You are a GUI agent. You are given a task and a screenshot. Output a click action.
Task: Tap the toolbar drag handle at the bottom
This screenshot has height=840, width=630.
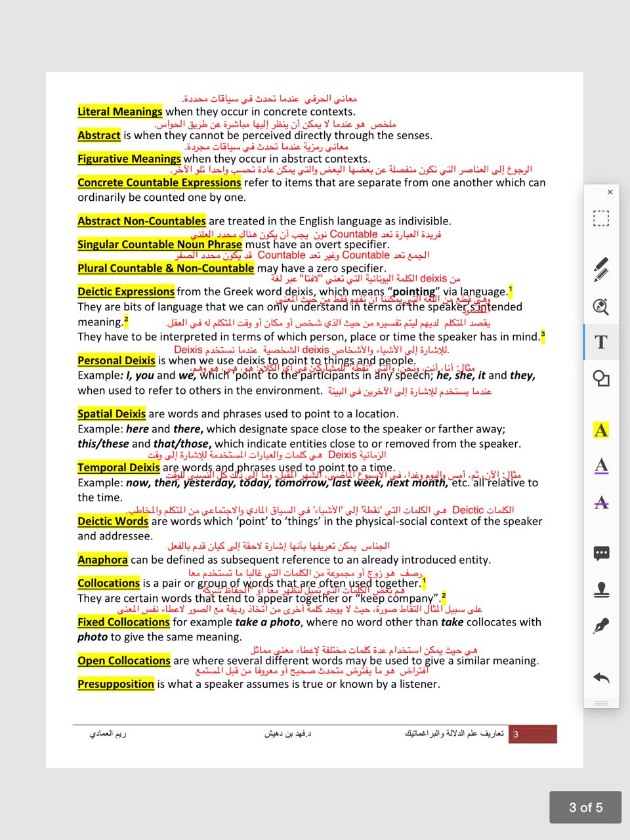click(x=601, y=703)
